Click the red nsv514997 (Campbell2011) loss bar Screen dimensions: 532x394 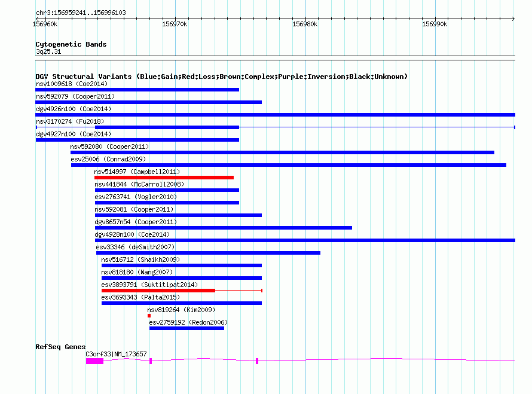[164, 178]
